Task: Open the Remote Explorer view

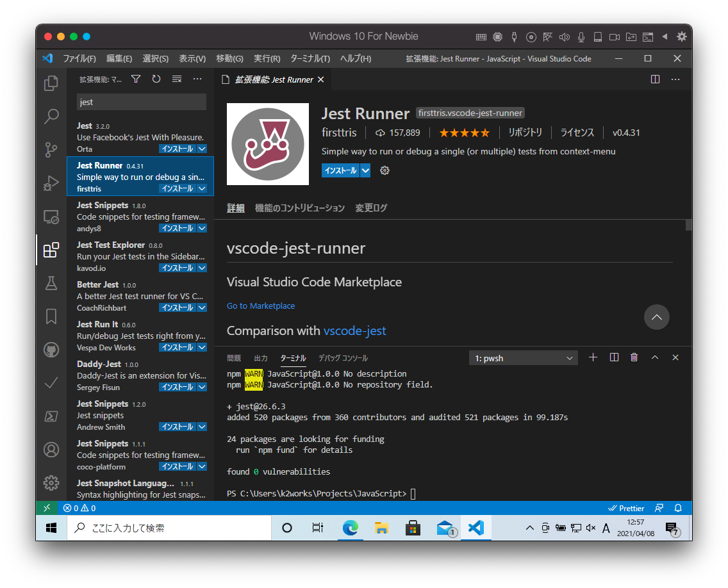Action: pyautogui.click(x=51, y=216)
